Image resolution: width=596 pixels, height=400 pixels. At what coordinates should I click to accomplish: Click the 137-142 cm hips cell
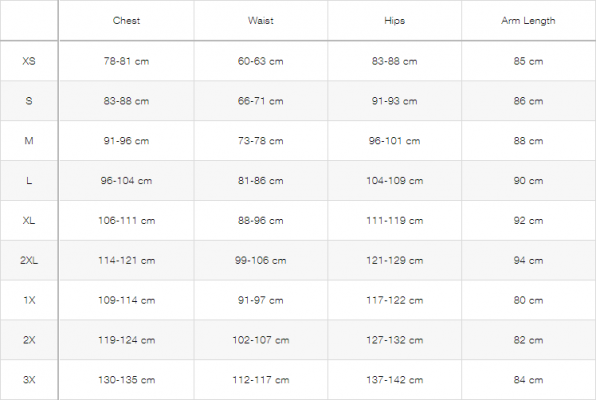coord(395,380)
